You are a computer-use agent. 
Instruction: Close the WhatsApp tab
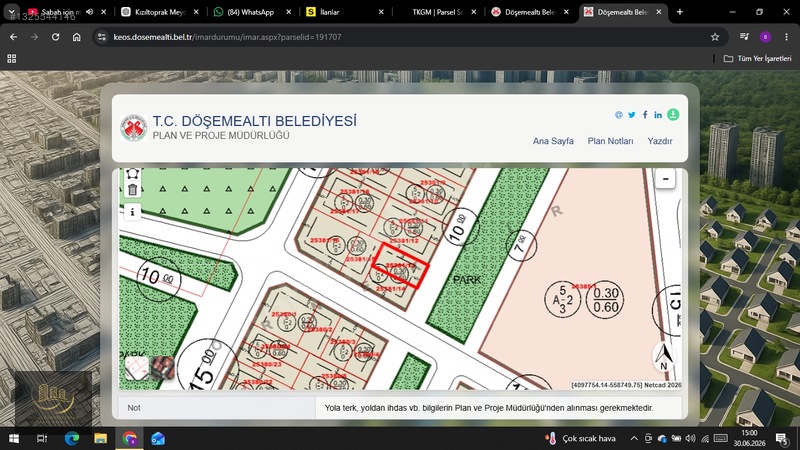pyautogui.click(x=288, y=12)
